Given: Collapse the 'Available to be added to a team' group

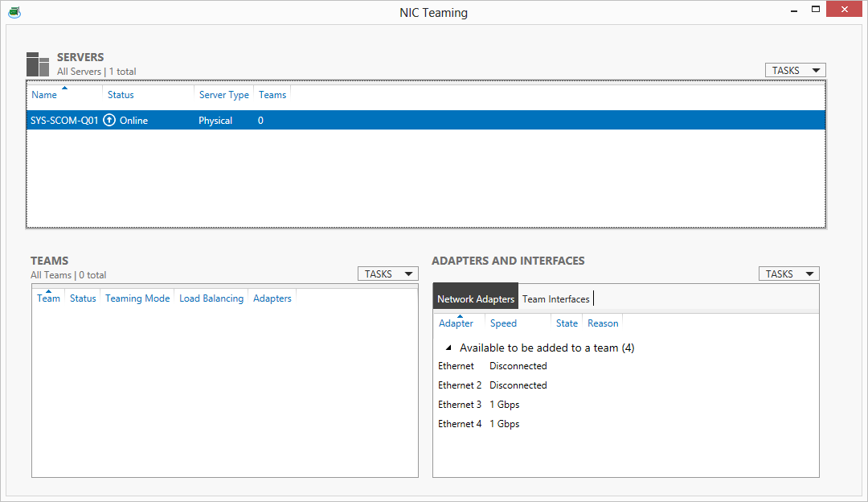Looking at the screenshot, I should 448,348.
